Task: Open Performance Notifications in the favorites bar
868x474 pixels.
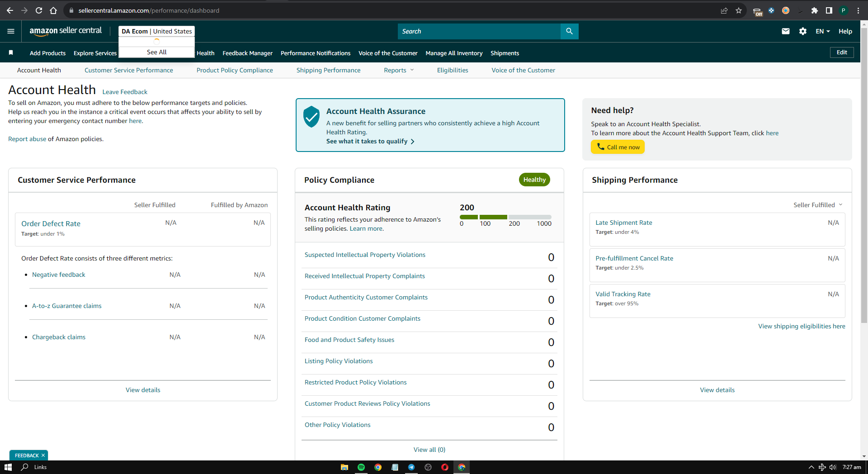Action: [x=316, y=53]
